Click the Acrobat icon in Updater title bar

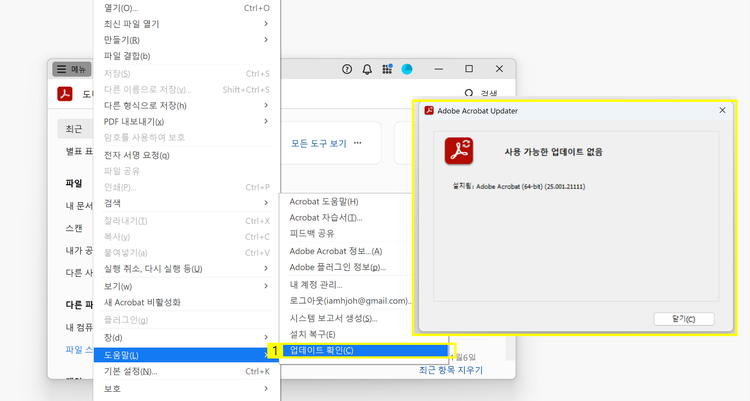(x=429, y=111)
